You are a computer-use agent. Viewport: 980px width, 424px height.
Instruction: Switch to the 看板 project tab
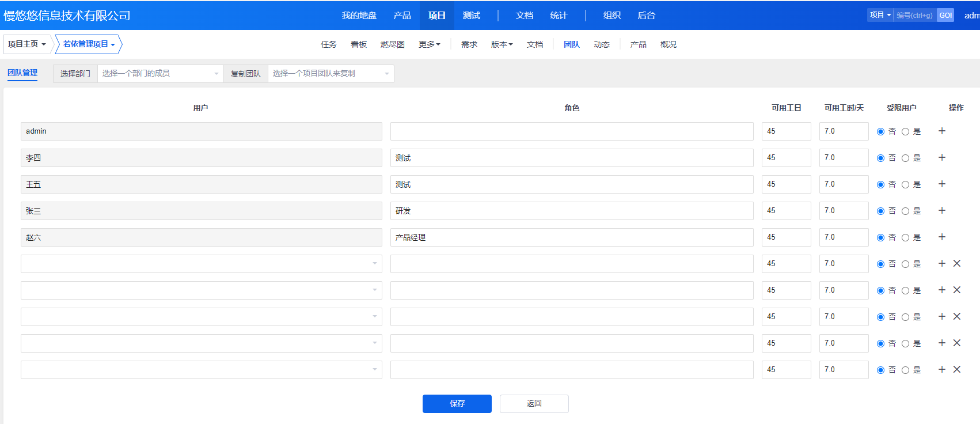[359, 44]
